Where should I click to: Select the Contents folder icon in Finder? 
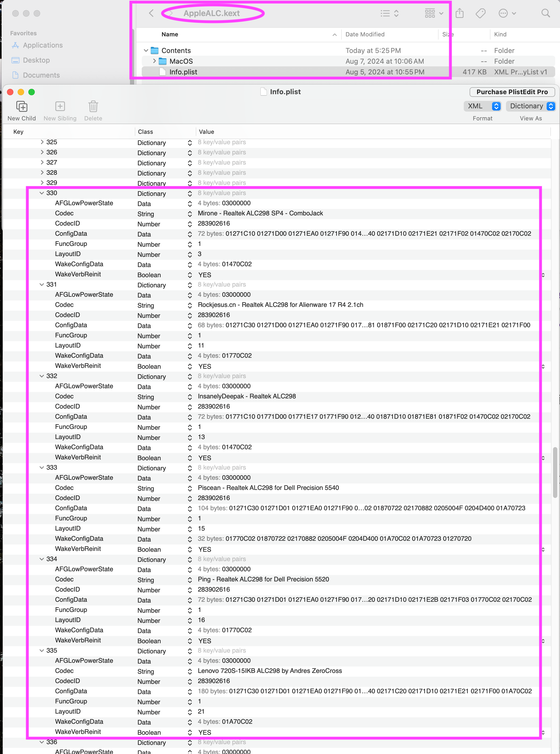tap(155, 51)
